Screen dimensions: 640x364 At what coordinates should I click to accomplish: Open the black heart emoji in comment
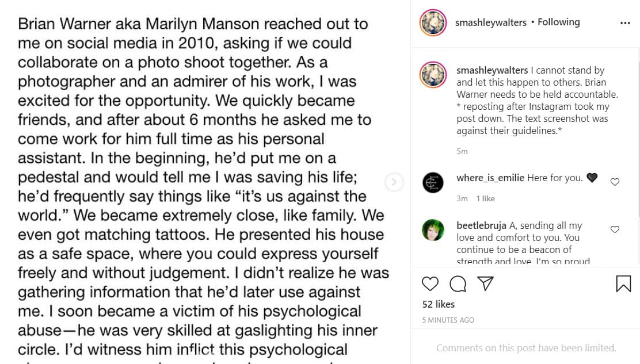tap(592, 178)
